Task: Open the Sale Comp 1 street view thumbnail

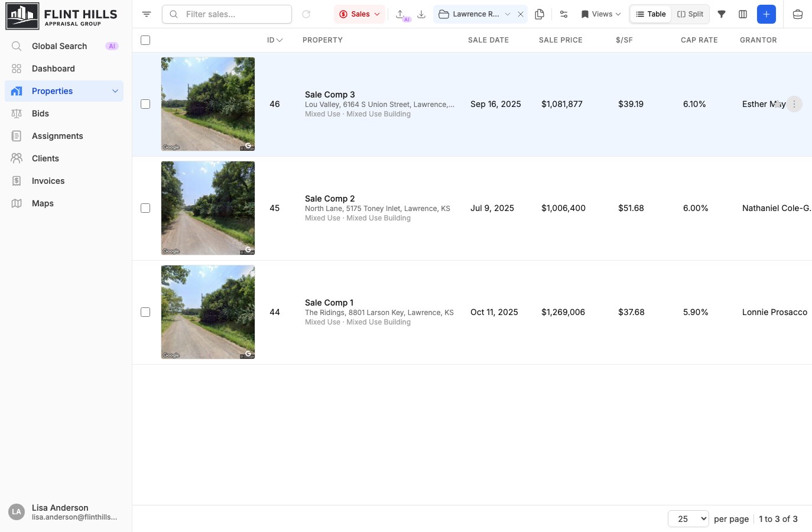Action: click(x=208, y=312)
